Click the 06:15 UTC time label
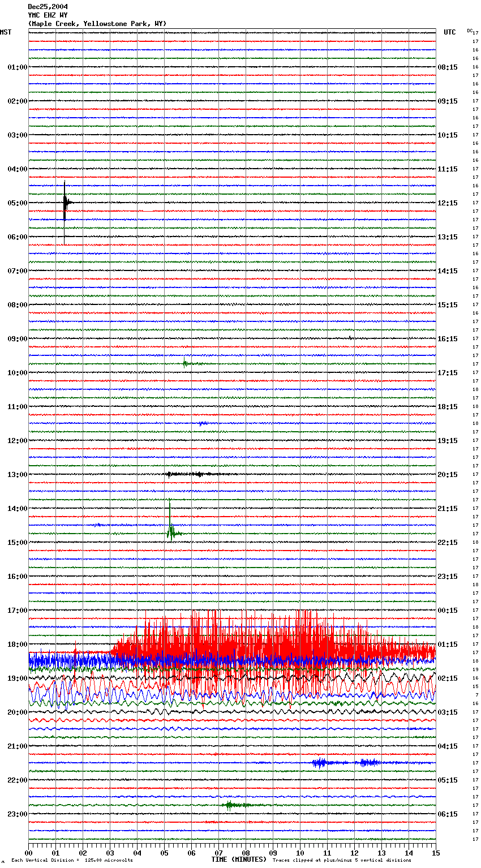Image resolution: width=481 pixels, height=868 pixels. pyautogui.click(x=448, y=814)
